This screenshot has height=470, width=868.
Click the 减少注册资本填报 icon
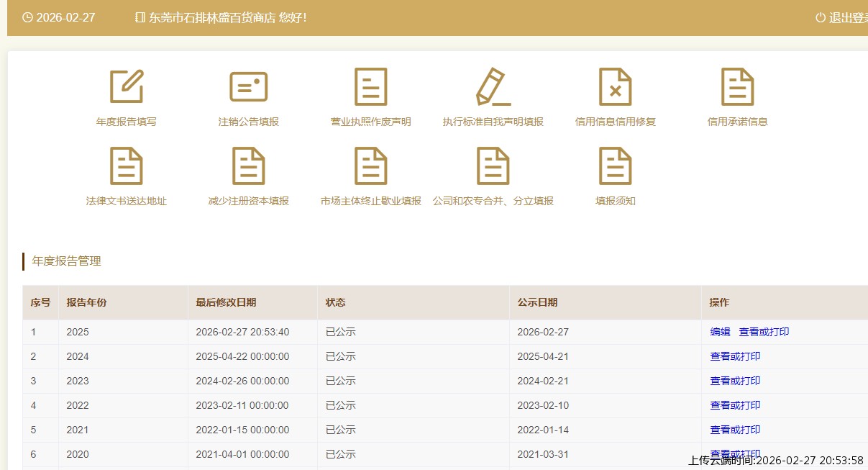pos(249,166)
